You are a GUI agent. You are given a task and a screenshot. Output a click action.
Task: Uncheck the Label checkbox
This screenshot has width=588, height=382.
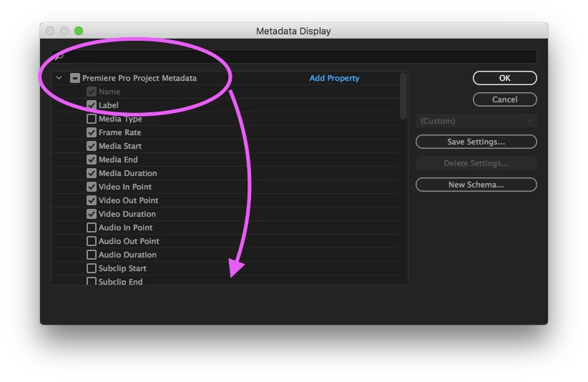pyautogui.click(x=92, y=105)
